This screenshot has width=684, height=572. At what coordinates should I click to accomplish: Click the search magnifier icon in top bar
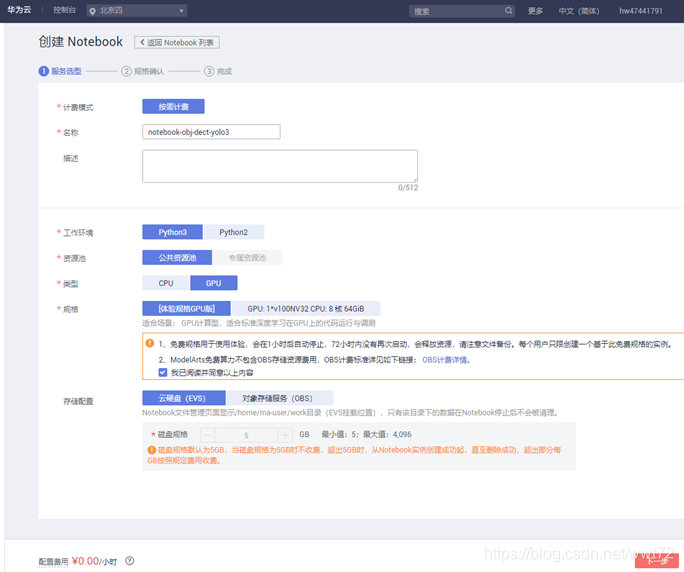tap(508, 10)
